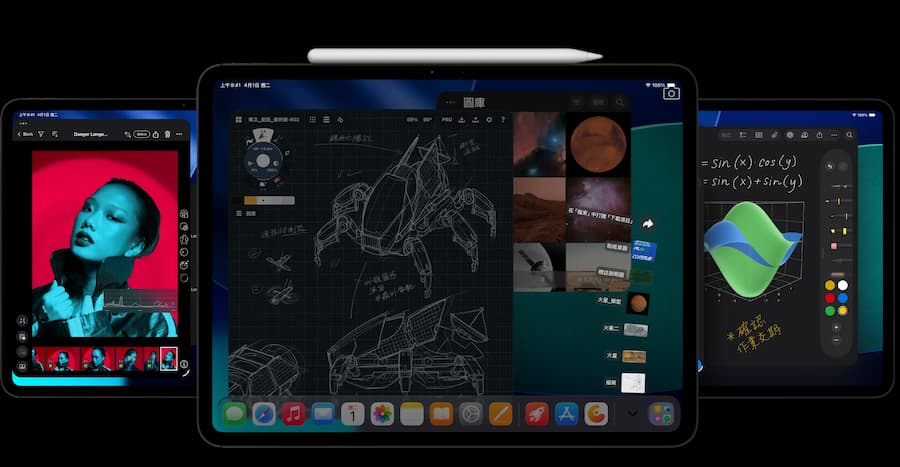Tap Back in the left iPad photo editor
The image size is (900, 467).
25,134
